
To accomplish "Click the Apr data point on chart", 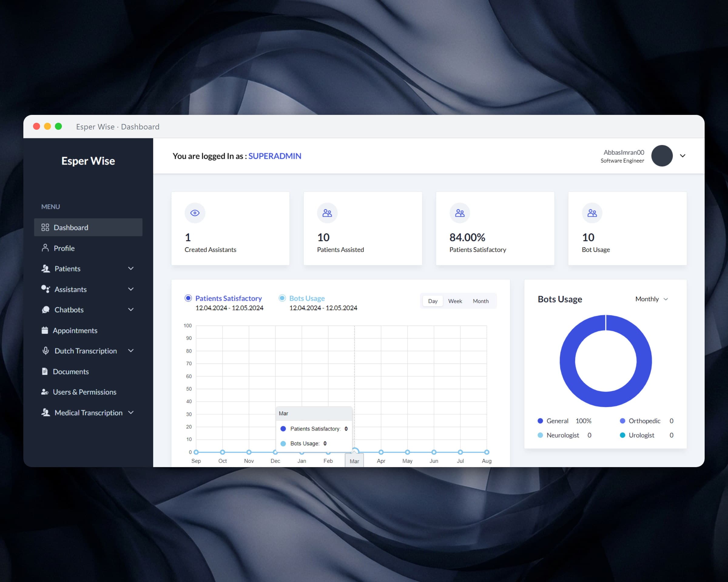I will pos(381,452).
